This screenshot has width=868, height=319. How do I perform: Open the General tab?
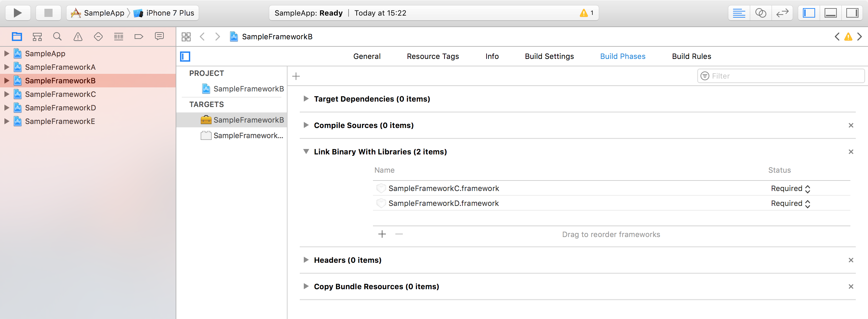367,56
